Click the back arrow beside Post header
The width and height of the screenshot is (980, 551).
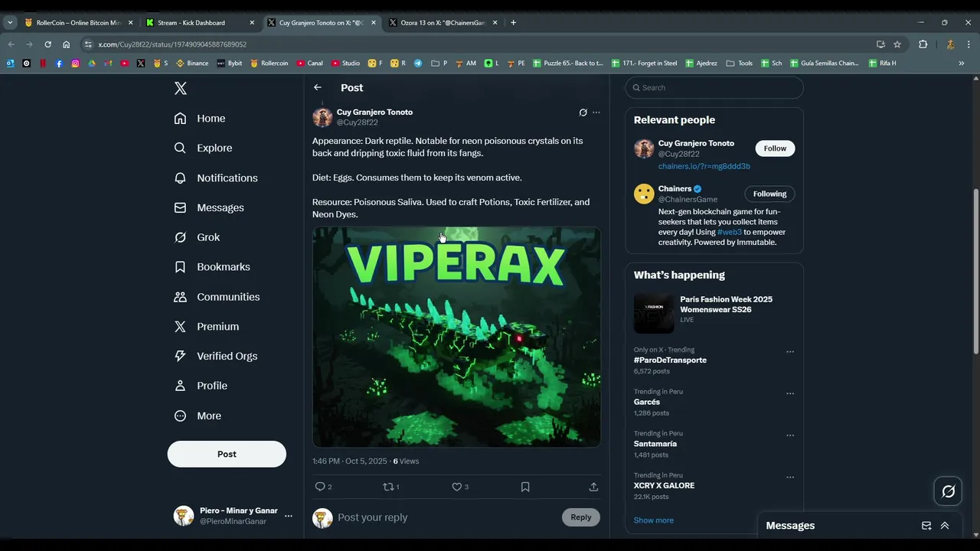(318, 87)
